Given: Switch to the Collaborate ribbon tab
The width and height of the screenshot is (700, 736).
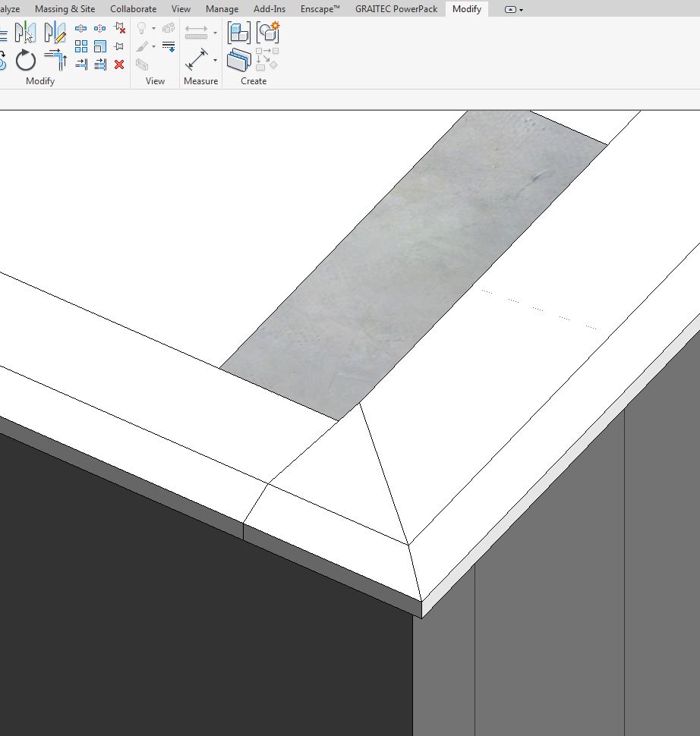Looking at the screenshot, I should tap(133, 9).
